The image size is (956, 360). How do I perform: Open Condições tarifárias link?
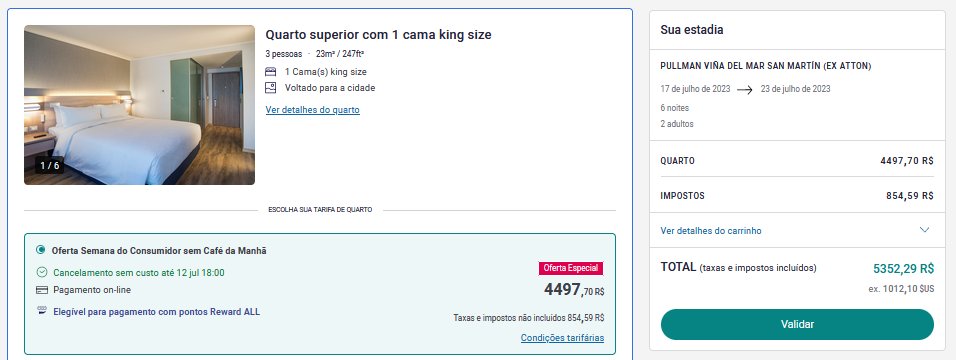(x=562, y=338)
